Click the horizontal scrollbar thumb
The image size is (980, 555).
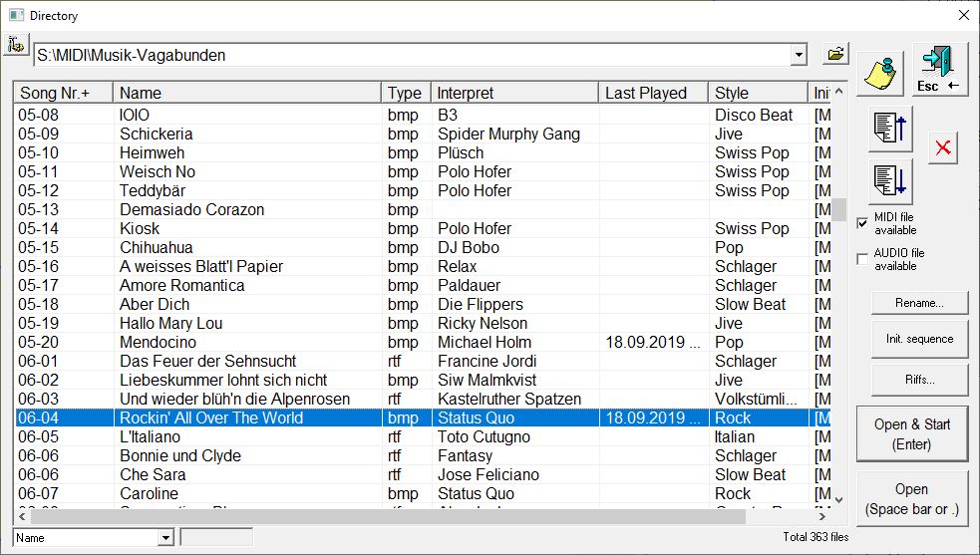click(388, 517)
